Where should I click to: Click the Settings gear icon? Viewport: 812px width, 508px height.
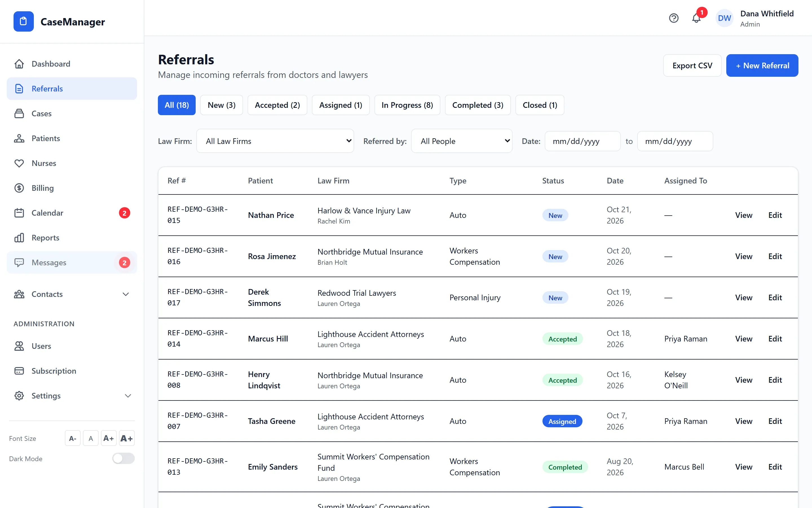point(19,396)
